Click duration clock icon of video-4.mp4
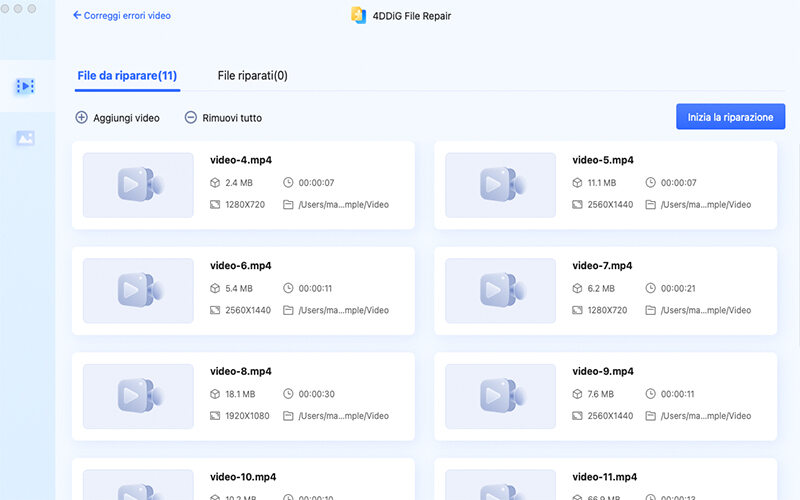 pos(288,182)
